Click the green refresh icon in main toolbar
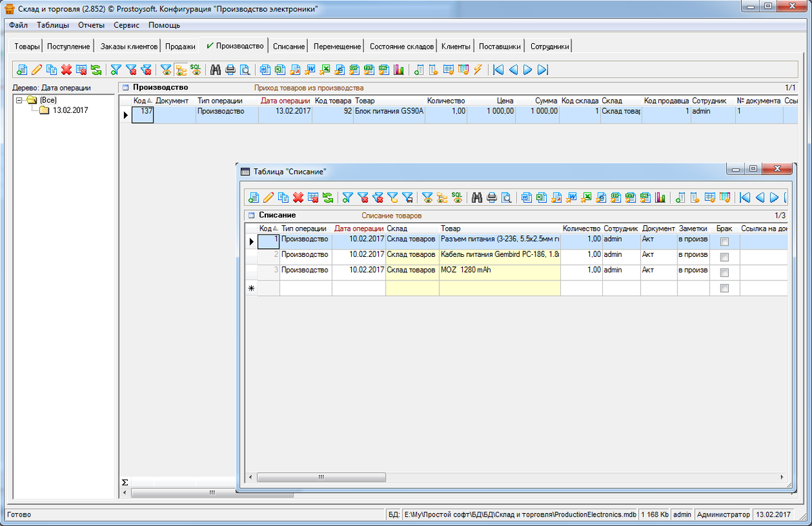The height and width of the screenshot is (526, 812). [96, 70]
